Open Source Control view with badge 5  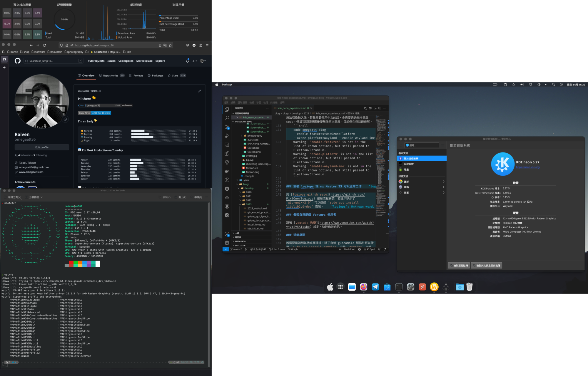point(227,127)
